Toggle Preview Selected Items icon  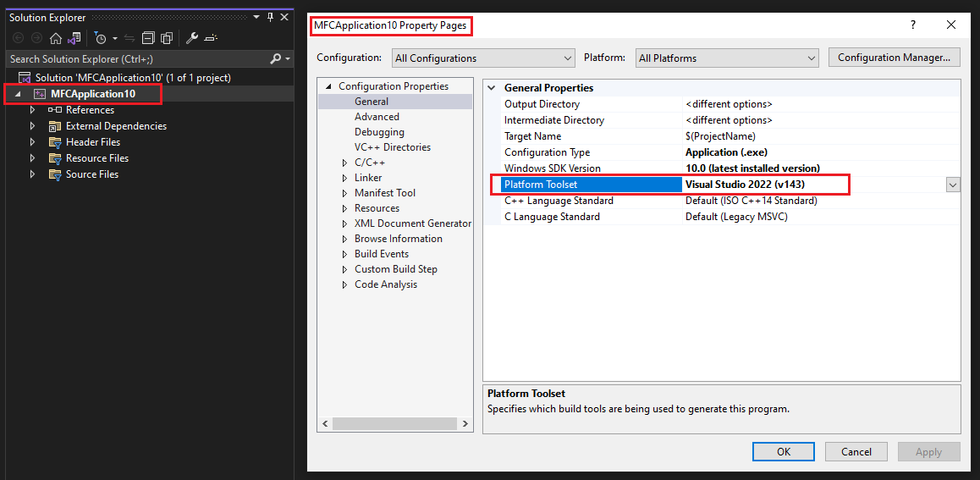211,39
